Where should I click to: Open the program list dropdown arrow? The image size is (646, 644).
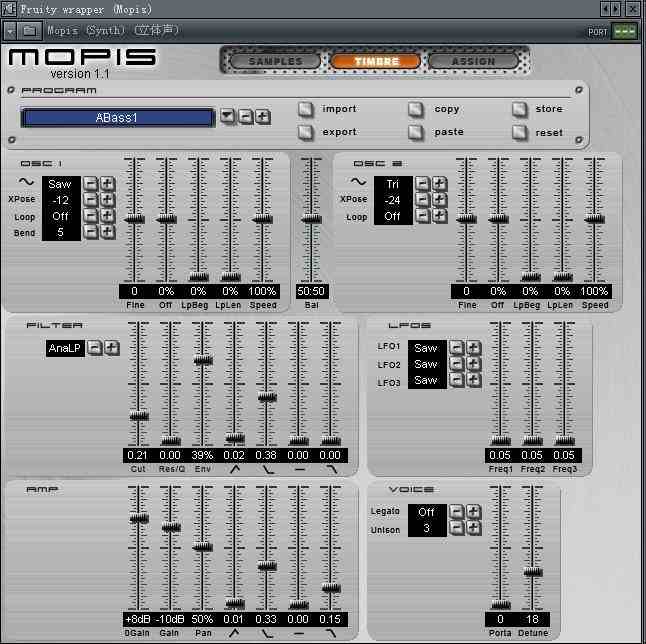click(x=227, y=117)
